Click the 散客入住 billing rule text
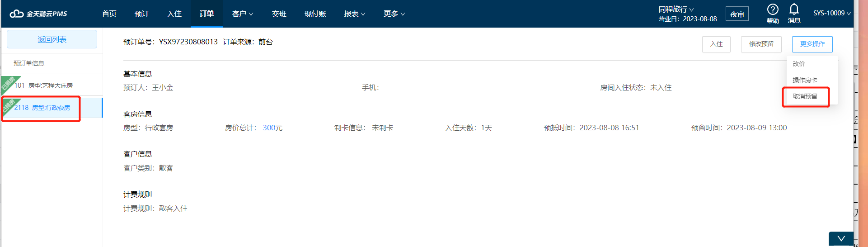 [173, 209]
